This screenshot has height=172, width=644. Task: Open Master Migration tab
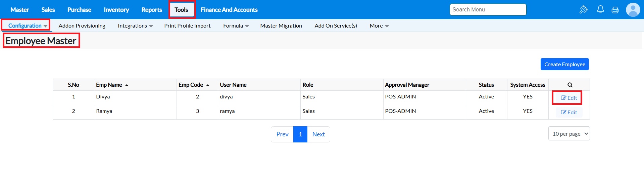coord(281,26)
